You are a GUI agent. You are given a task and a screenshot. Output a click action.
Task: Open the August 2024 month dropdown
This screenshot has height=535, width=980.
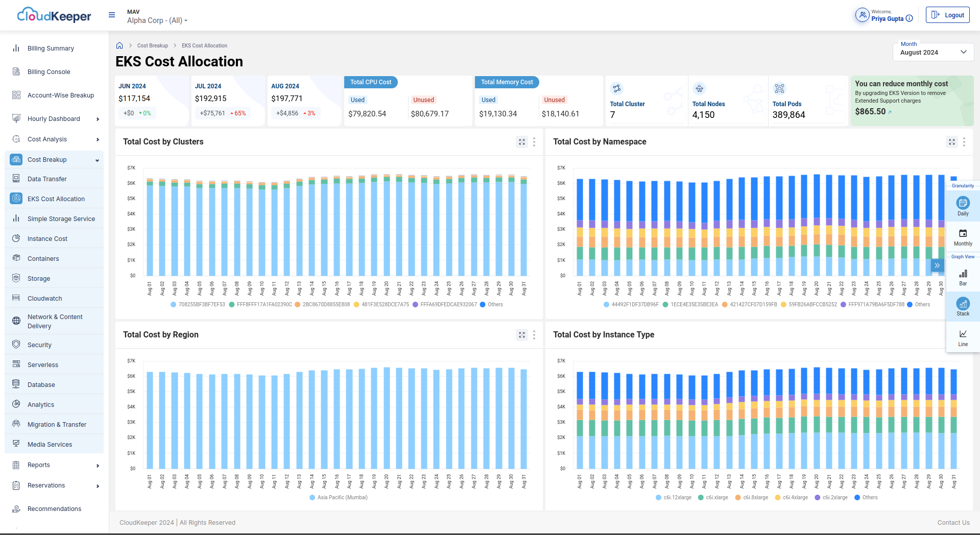click(x=933, y=52)
